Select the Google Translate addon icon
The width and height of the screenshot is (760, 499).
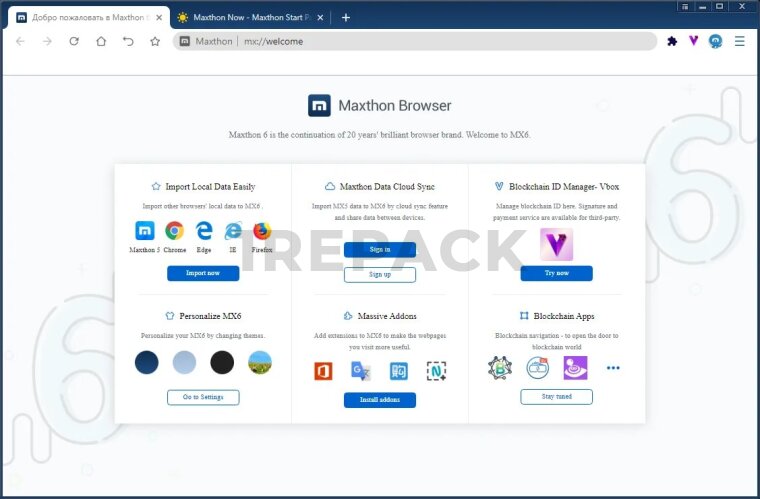(360, 371)
